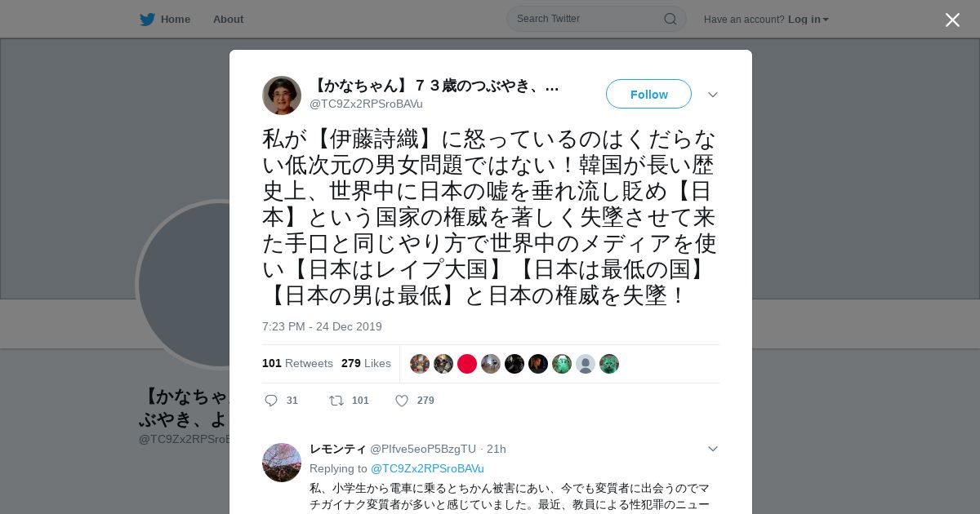Open the @TC9Zx2RPSroBAVu reply mention link
The image size is (980, 514).
point(427,468)
